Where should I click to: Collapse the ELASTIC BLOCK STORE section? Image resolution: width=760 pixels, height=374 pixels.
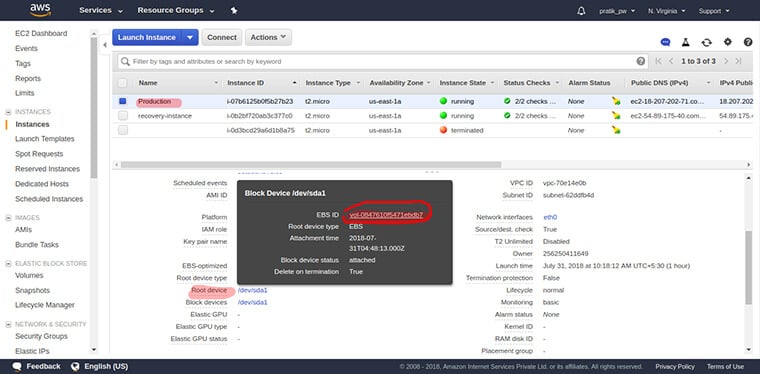8,264
